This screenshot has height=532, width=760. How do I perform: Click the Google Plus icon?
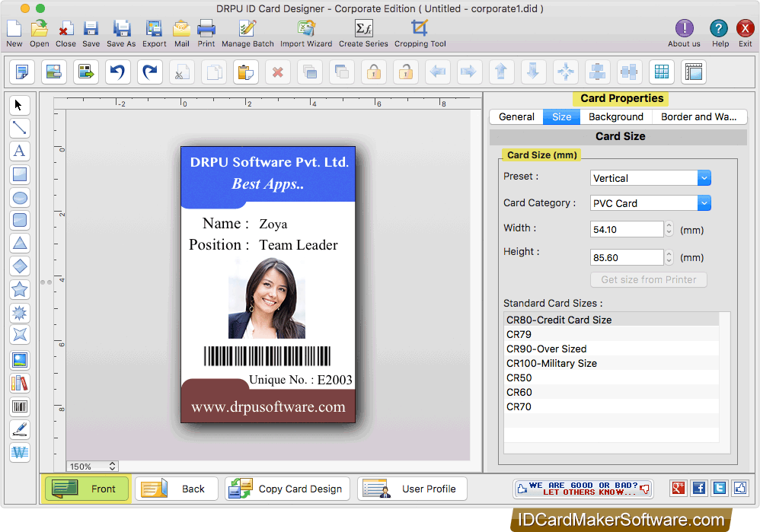click(x=679, y=488)
